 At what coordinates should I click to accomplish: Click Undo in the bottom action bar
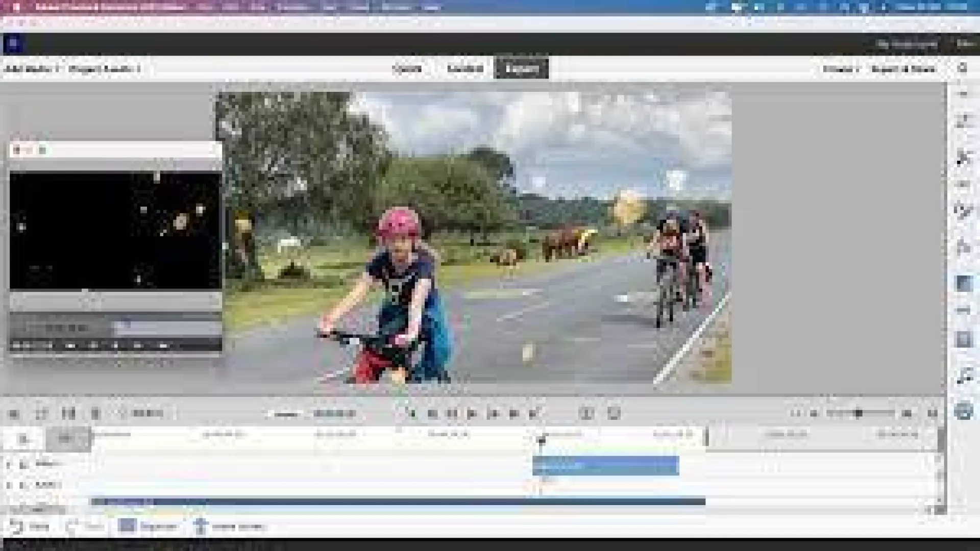coord(29,527)
